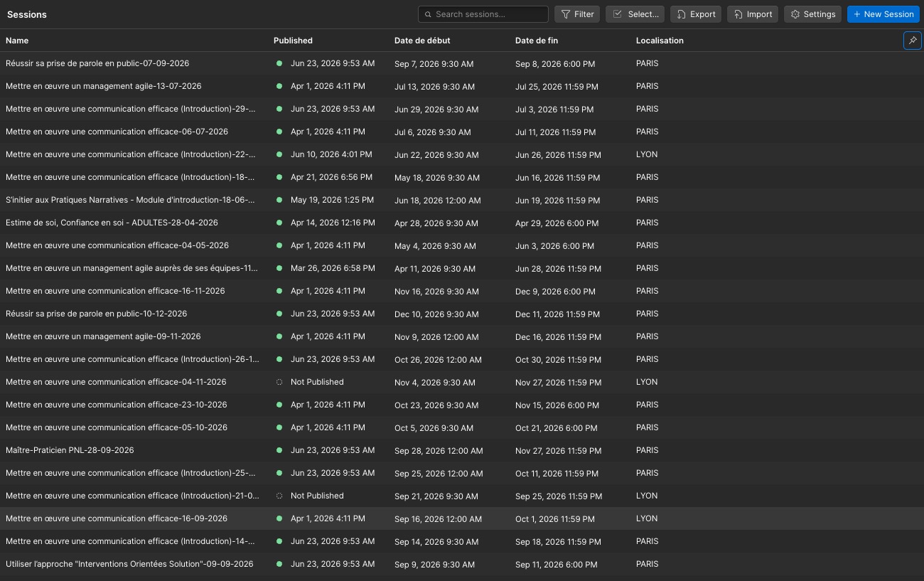Click the Sessions page title
Viewport: 924px width, 581px height.
[27, 14]
